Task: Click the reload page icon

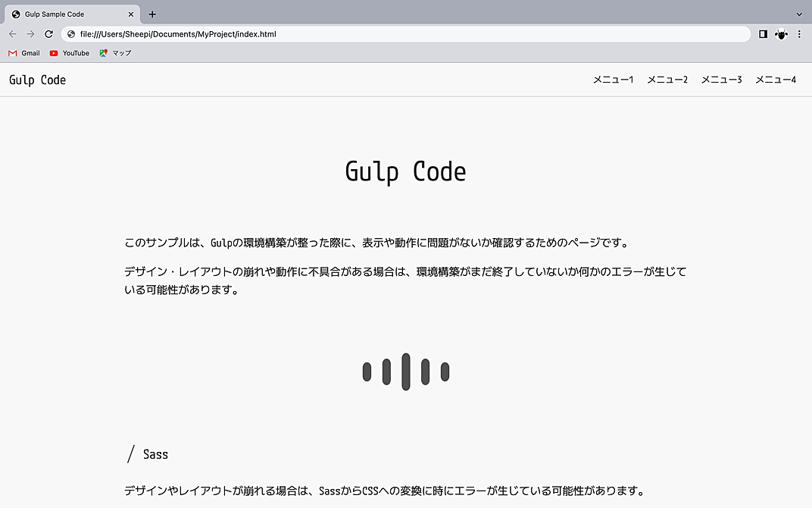Action: click(48, 34)
